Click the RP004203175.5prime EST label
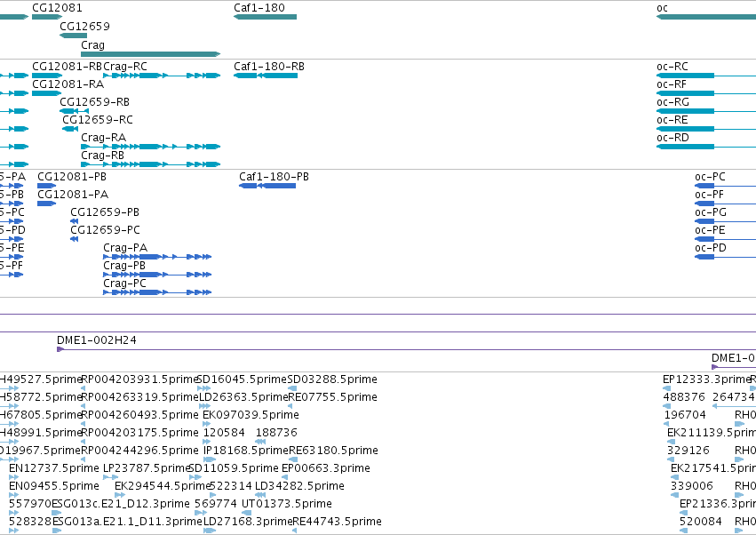 (139, 433)
